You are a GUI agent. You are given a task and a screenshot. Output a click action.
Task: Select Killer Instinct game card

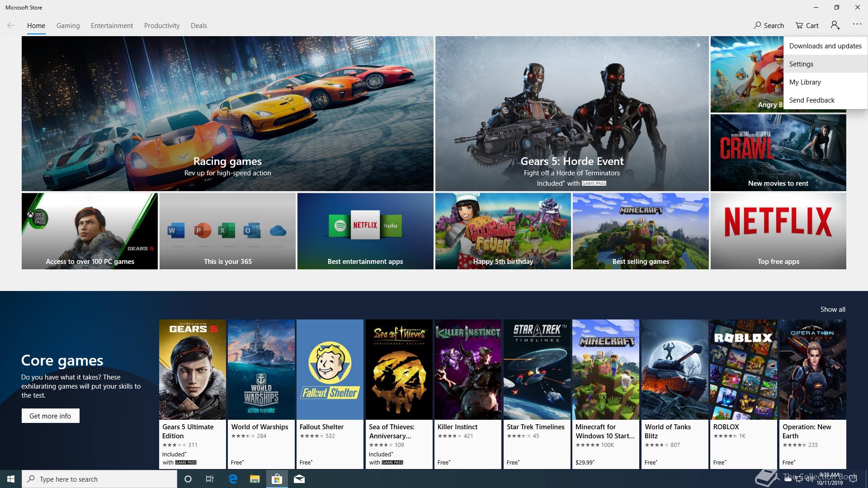[x=468, y=394]
